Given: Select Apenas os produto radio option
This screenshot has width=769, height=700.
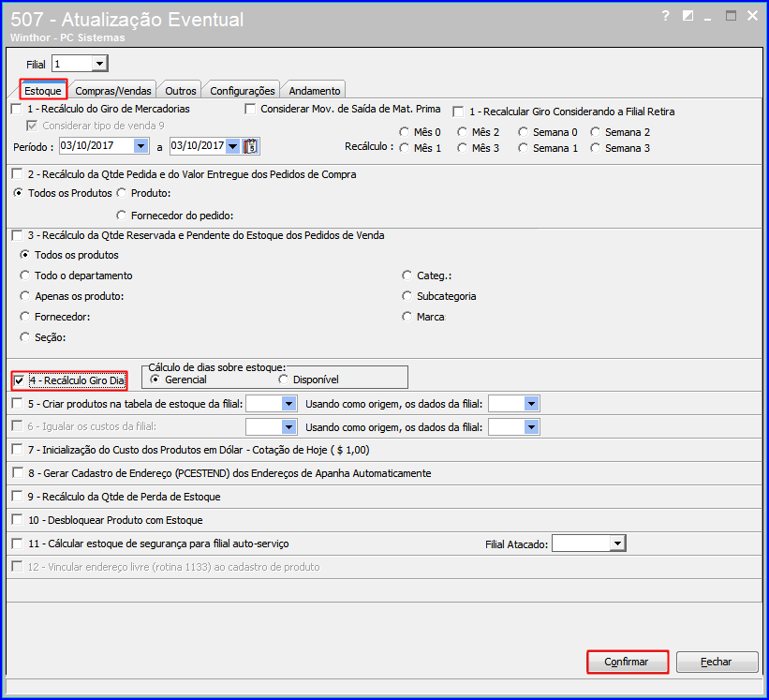Looking at the screenshot, I should coord(24,296).
